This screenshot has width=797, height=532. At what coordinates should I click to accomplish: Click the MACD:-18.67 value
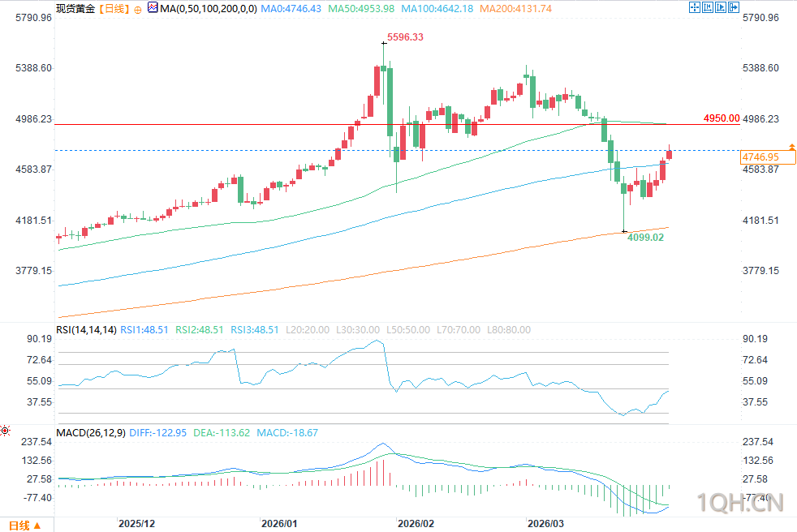tap(287, 433)
